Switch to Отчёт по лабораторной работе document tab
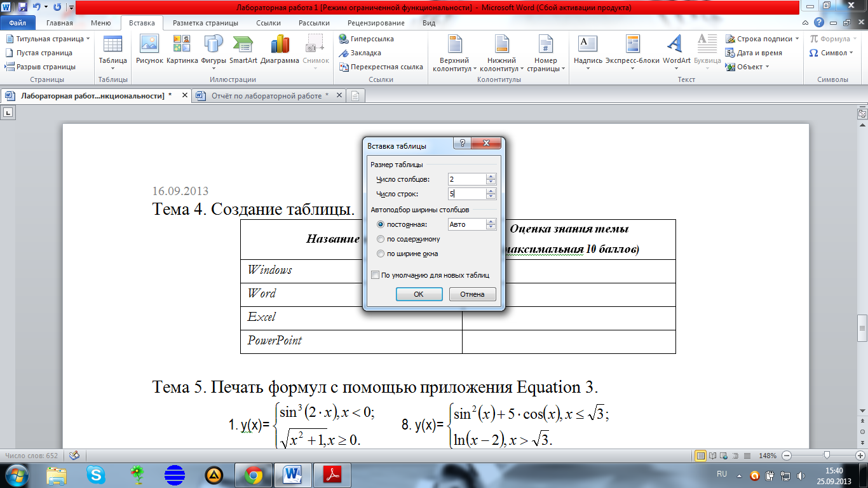 pos(270,96)
